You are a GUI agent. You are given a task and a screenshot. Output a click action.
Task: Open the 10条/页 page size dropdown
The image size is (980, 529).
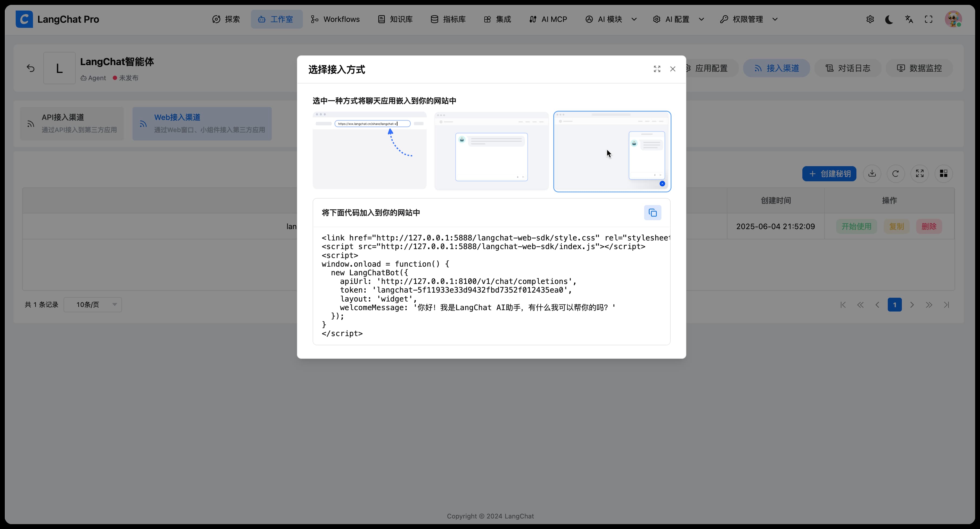point(92,304)
